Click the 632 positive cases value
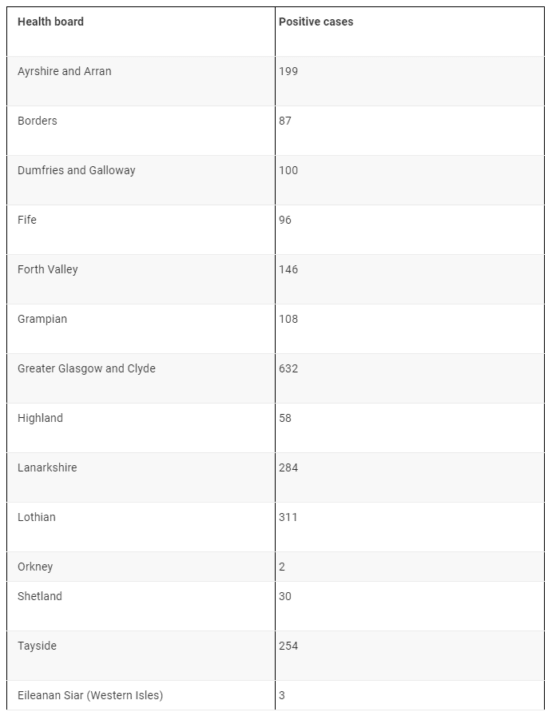The height and width of the screenshot is (720, 552). pyautogui.click(x=288, y=369)
